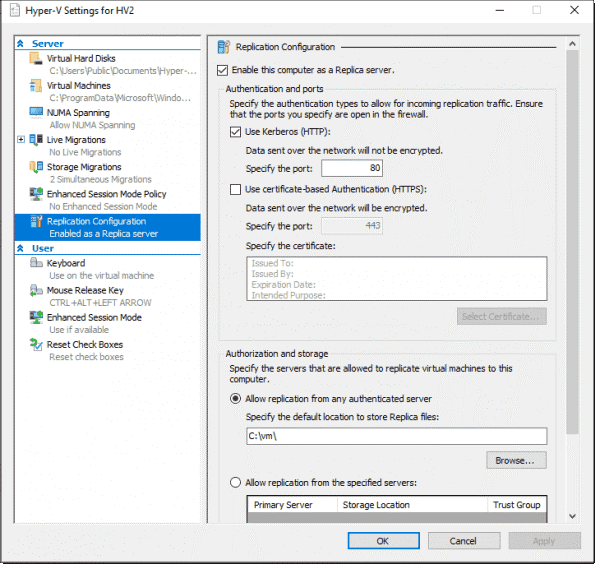Click the Virtual Hard Disks icon
The image size is (600, 569).
pyautogui.click(x=36, y=59)
